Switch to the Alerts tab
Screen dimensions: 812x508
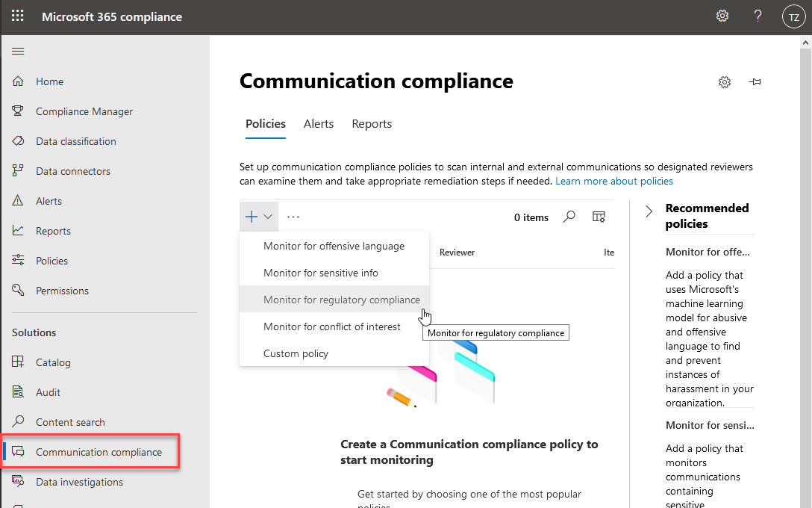tap(319, 124)
